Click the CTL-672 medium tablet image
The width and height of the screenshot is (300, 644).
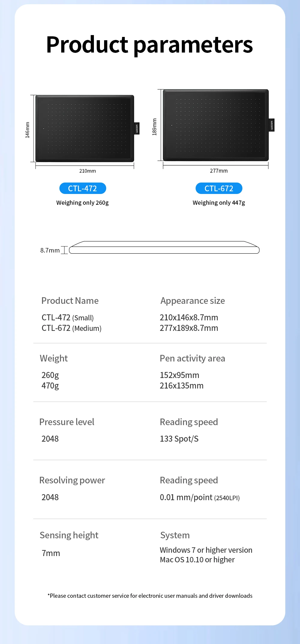[215, 125]
